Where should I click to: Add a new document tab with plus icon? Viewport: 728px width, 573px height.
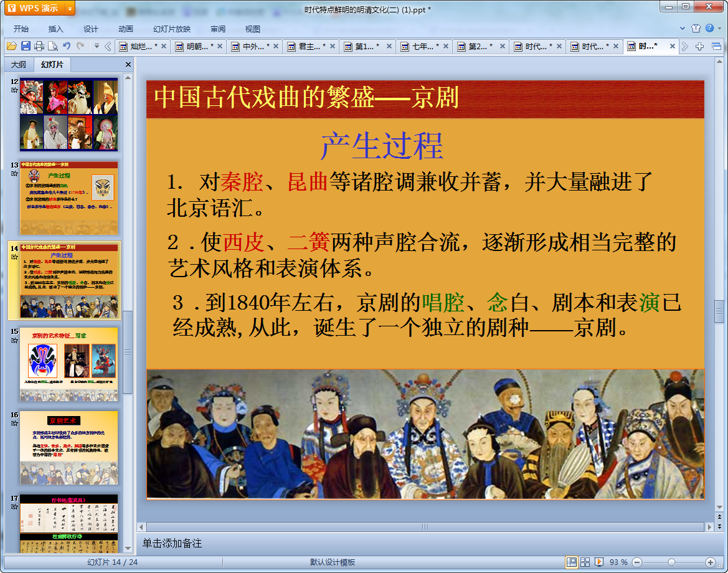[700, 47]
